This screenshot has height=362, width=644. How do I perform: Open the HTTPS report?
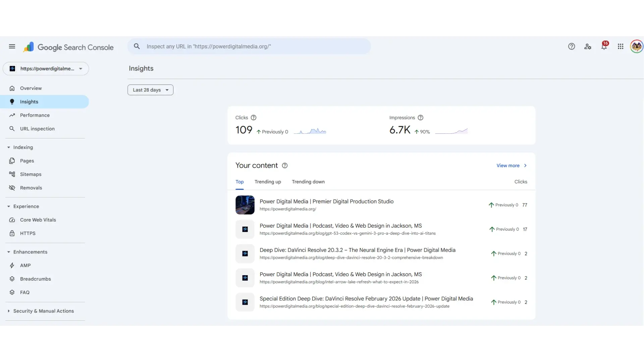click(x=28, y=233)
